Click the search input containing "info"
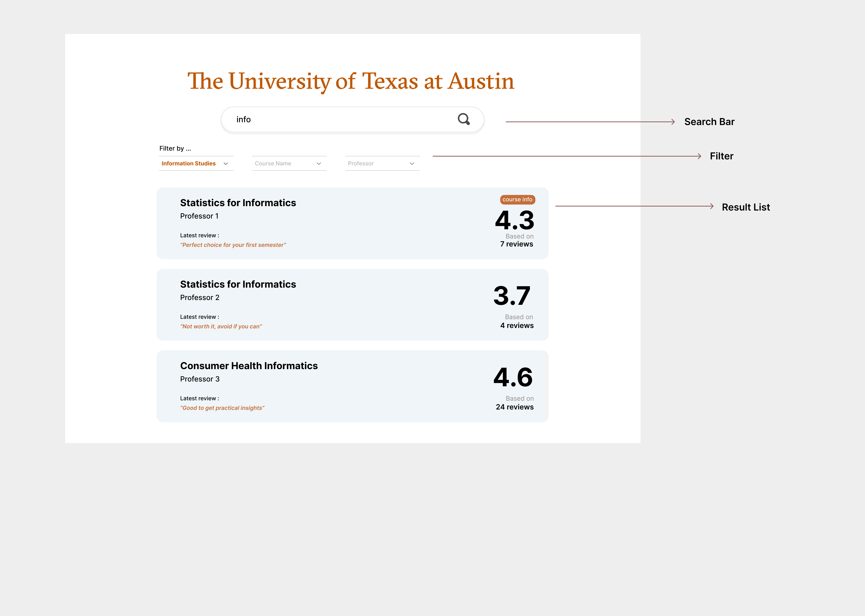 (x=352, y=119)
